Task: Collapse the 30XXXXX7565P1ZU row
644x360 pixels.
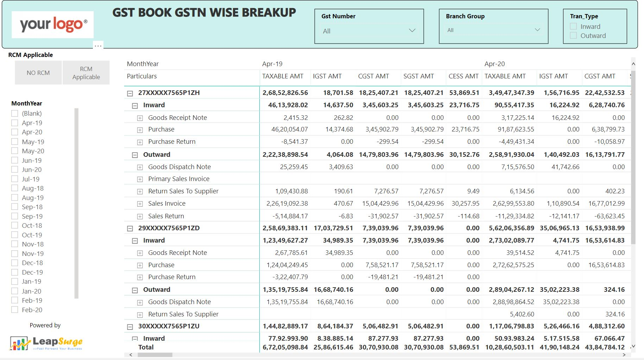Action: [130, 327]
